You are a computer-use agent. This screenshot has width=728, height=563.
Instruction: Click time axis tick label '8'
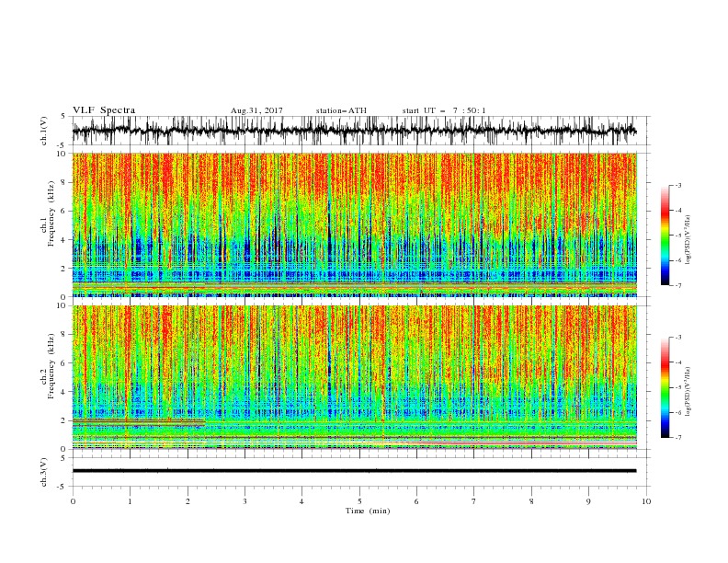(531, 501)
